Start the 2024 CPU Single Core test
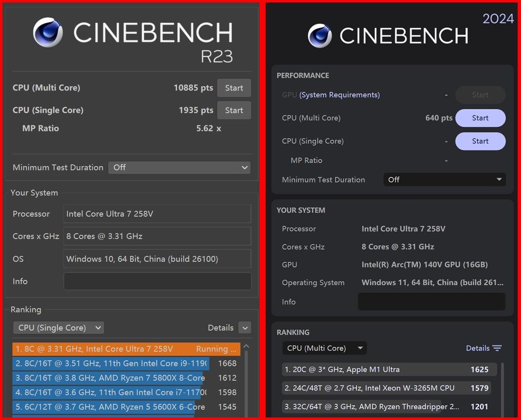Screen dimensions: 521x420 tap(480, 141)
